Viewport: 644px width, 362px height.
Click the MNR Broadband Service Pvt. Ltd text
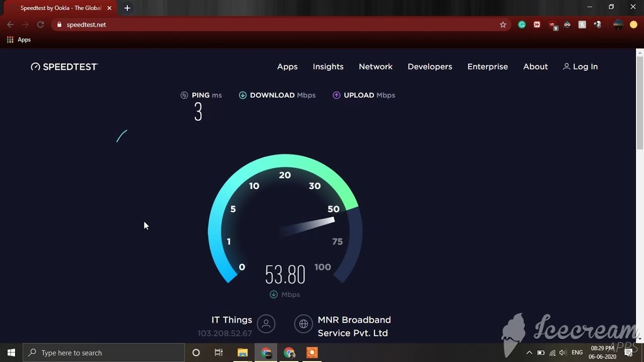pos(354,326)
